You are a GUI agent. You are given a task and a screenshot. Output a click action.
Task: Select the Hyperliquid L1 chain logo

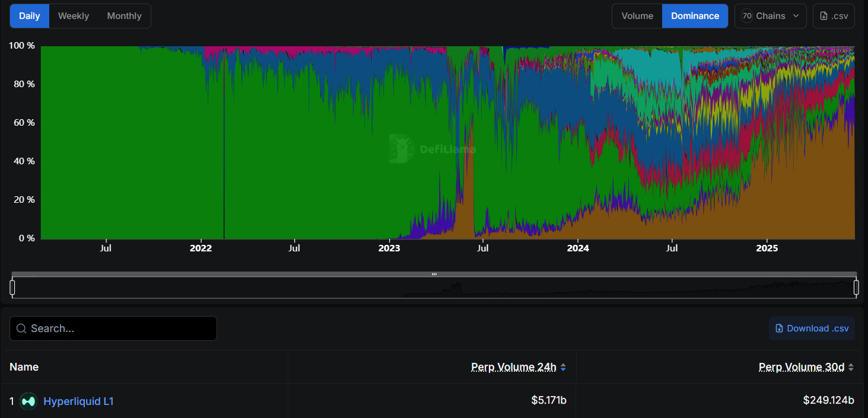(28, 401)
